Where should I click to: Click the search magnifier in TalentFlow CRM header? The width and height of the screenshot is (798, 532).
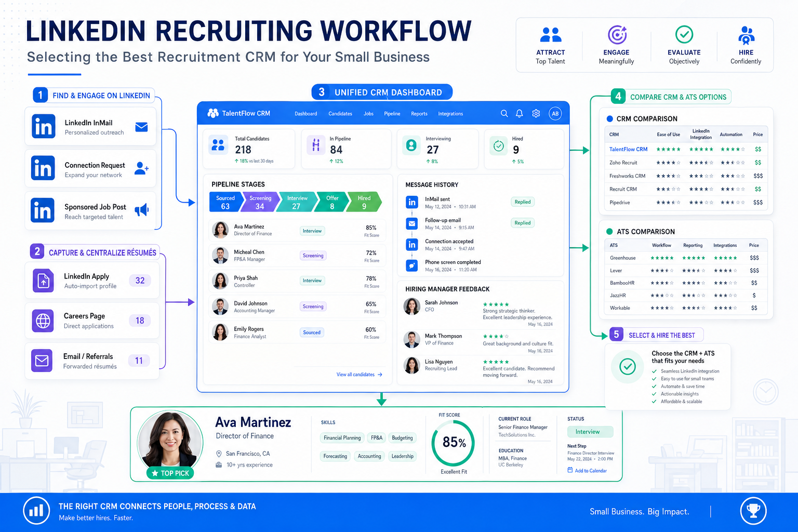[x=504, y=113]
